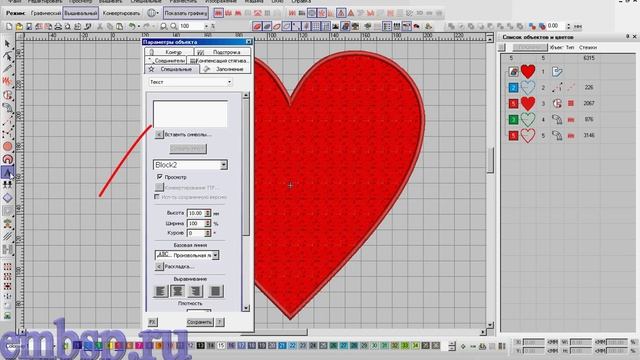This screenshot has width=640, height=360.
Task: Select the arrow selection tool in left toolbox
Action: 7,44
